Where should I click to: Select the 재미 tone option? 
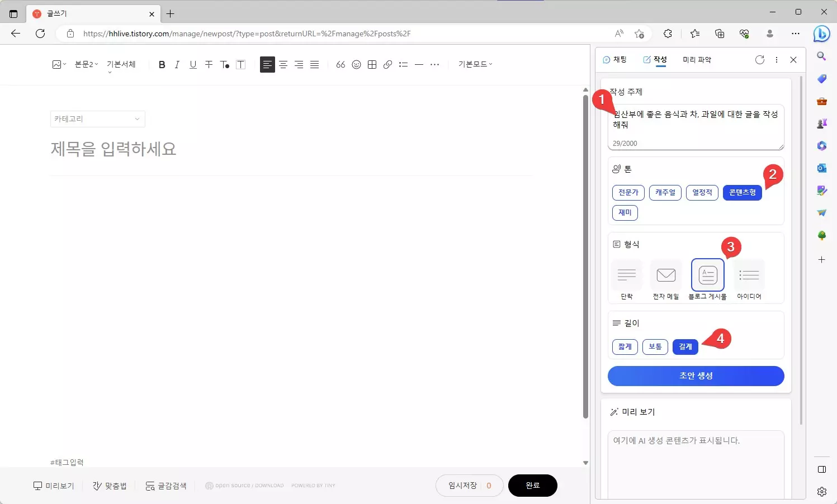coord(625,213)
